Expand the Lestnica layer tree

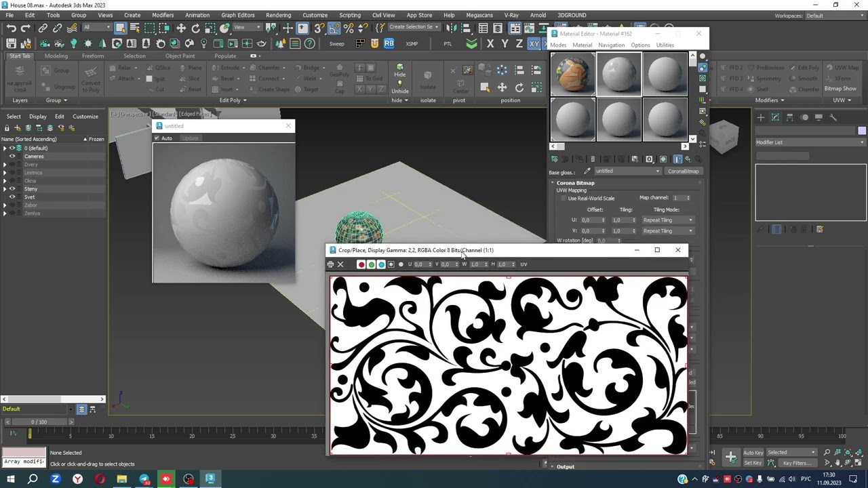pos(5,173)
